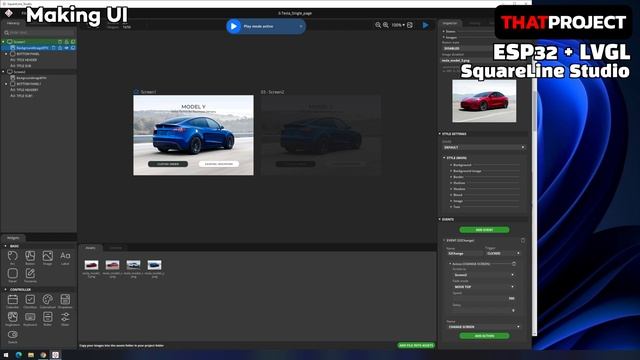Delete the Change Screen action with trash icon
This screenshot has height=360, width=640.
click(514, 264)
